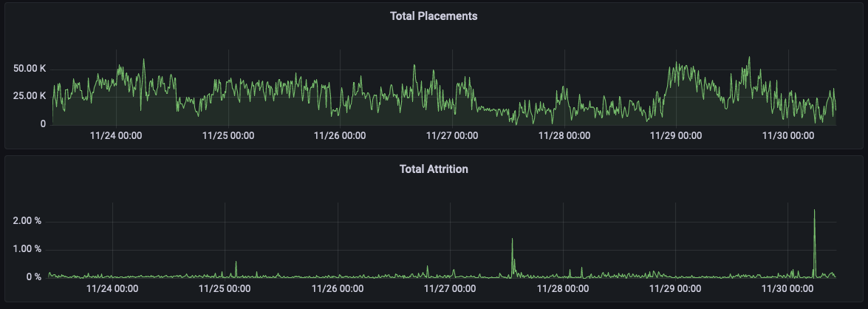Viewport: 868px width, 309px height.
Task: Open the Total Attrition panel title
Action: pyautogui.click(x=434, y=169)
